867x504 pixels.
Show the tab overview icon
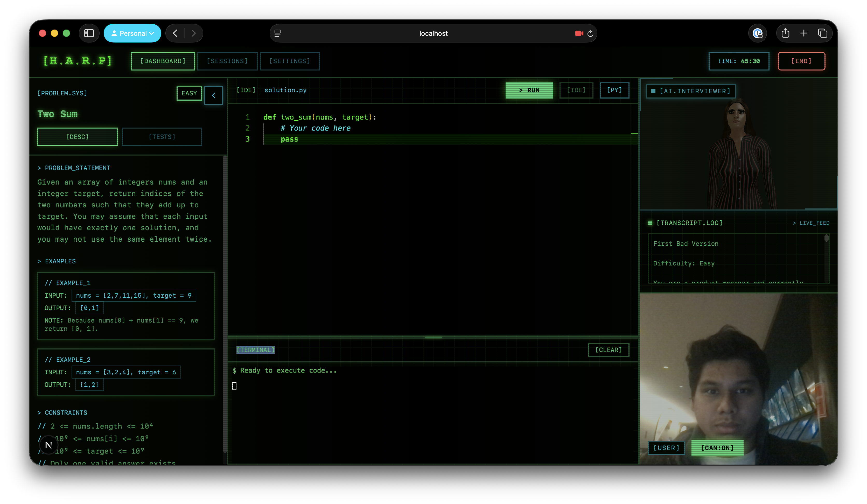pos(823,33)
